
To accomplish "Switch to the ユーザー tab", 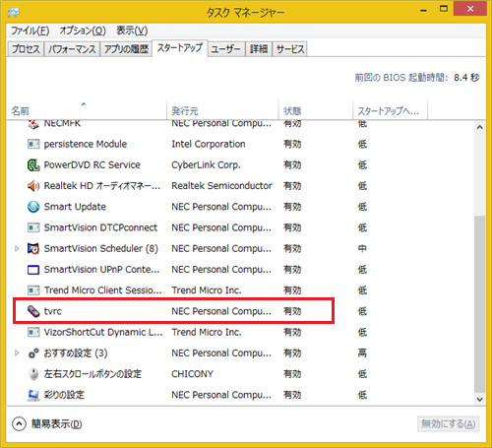I will coord(226,49).
